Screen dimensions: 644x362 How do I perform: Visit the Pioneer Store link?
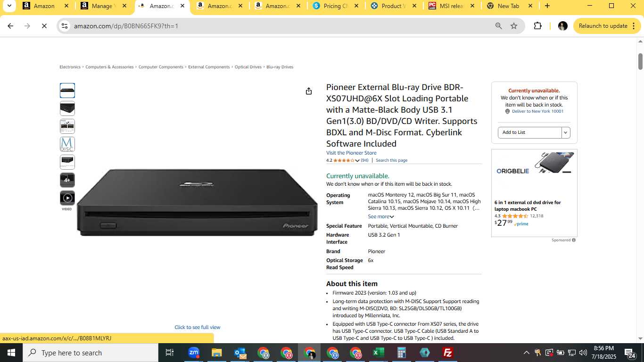351,153
